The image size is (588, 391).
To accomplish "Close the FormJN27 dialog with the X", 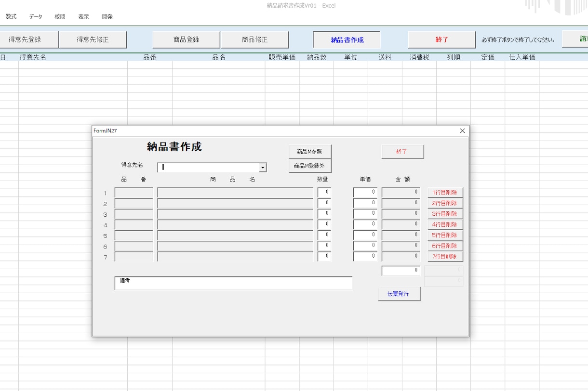I will [462, 130].
